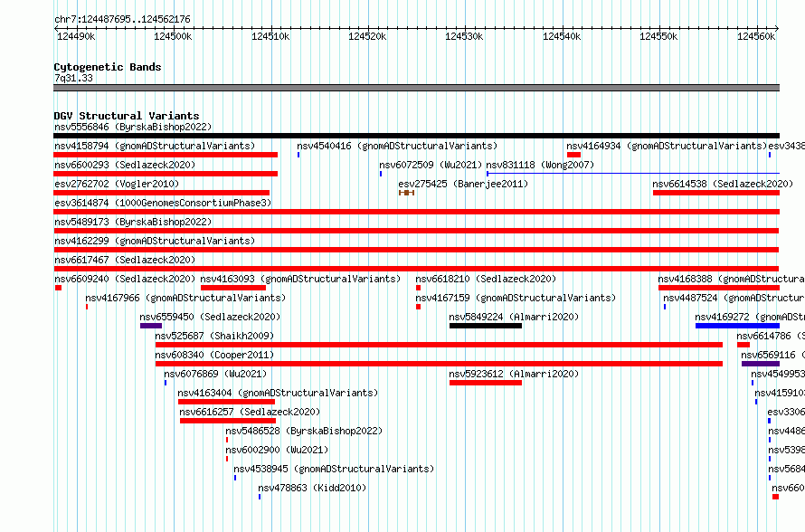Screen dimensions: 805x532
Task: Click the red nsv525687 variant bar
Action: coord(439,345)
